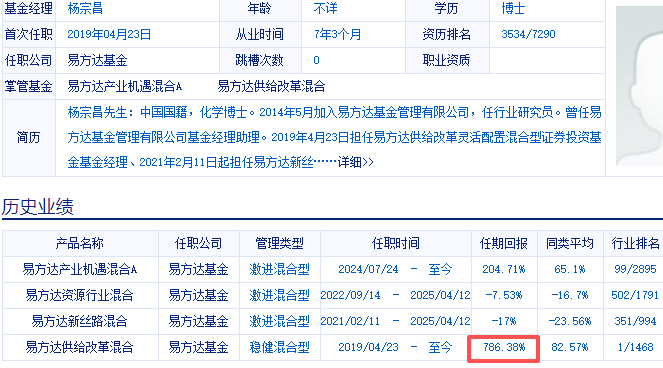Open the 稳健混合型 management type link

279,347
